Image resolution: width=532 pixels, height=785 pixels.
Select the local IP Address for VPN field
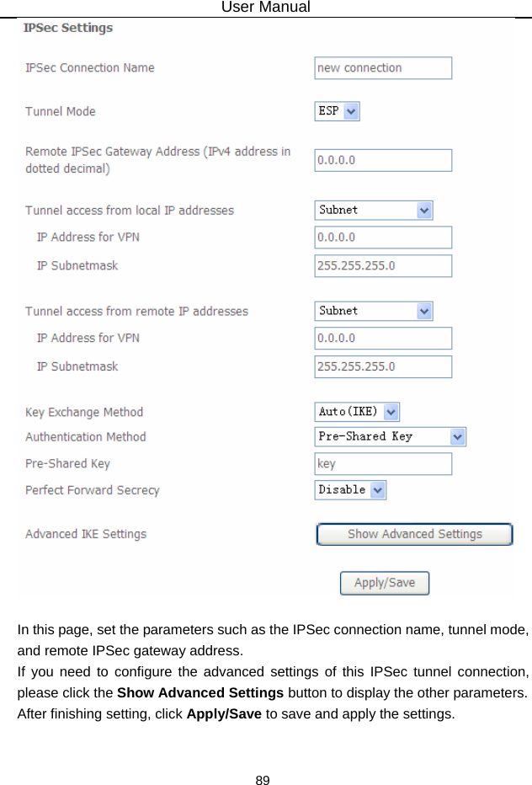383,238
